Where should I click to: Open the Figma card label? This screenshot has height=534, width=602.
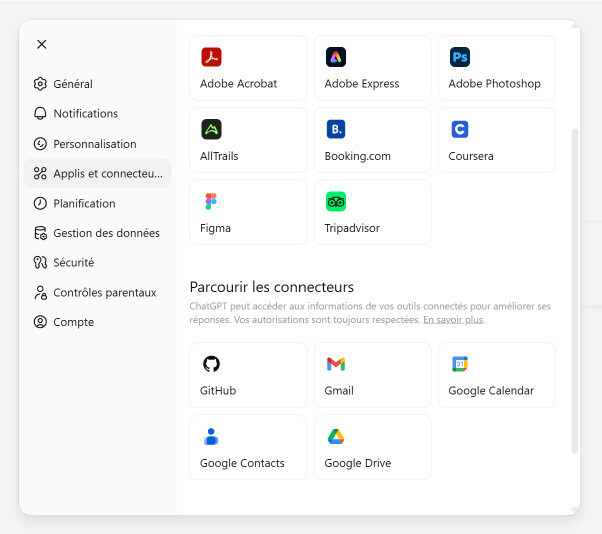coord(215,228)
